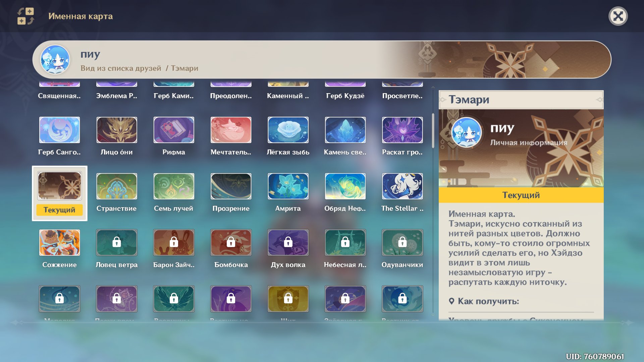
Task: Select the locked green wings namecard in the bottom row
Action: (174, 299)
